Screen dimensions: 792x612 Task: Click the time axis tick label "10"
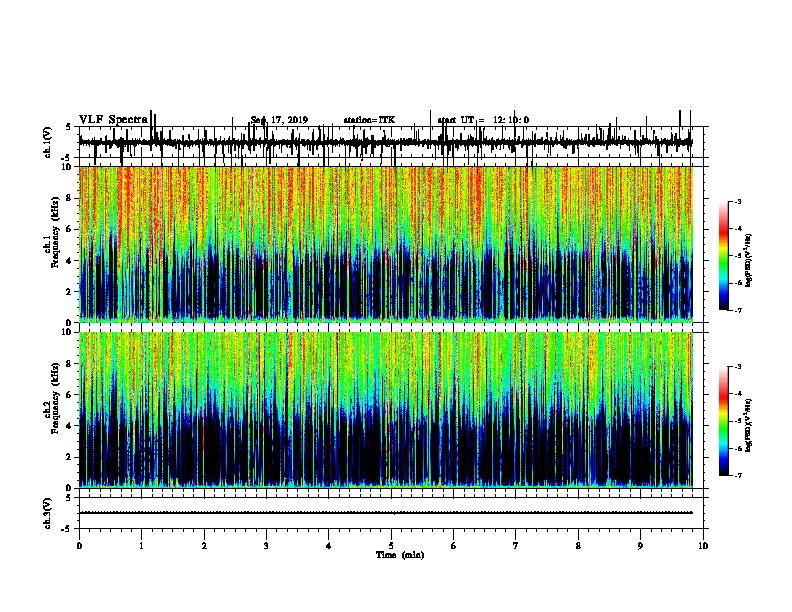point(703,546)
